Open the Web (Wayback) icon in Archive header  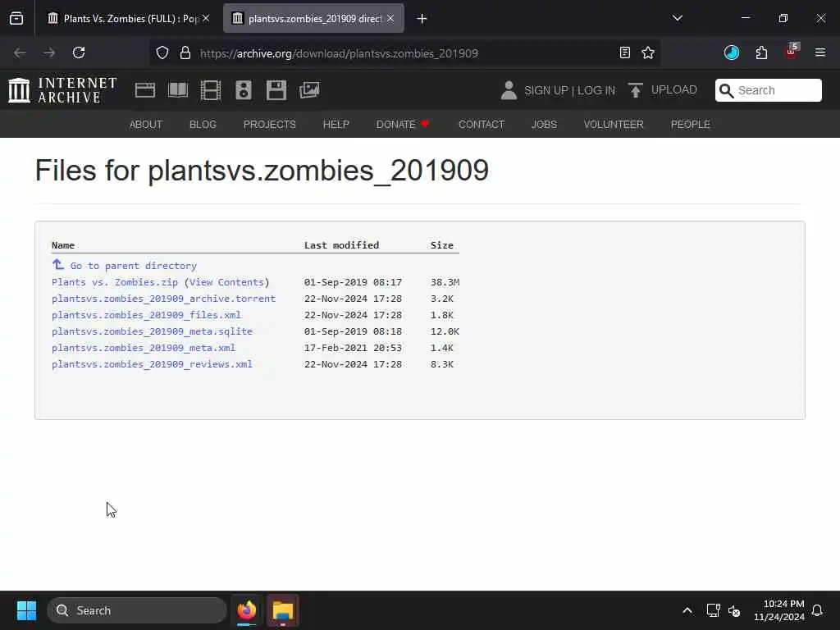144,90
